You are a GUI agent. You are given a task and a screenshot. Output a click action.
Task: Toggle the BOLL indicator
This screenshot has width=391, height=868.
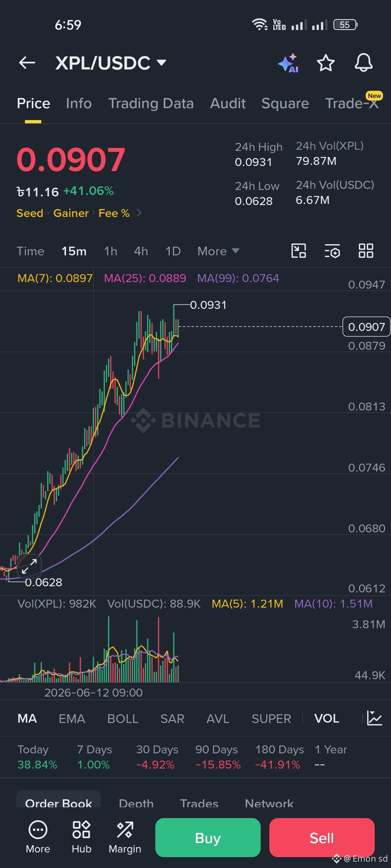click(123, 718)
